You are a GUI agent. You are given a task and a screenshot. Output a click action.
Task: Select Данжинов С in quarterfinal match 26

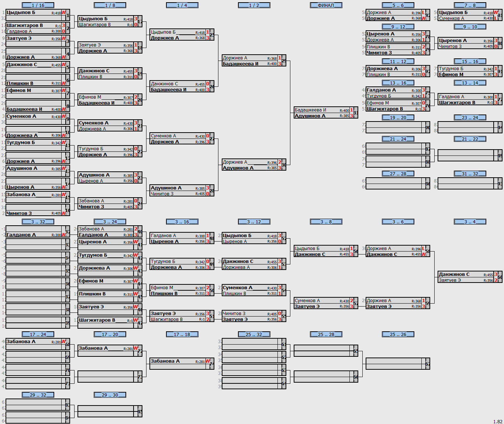[x=164, y=84]
